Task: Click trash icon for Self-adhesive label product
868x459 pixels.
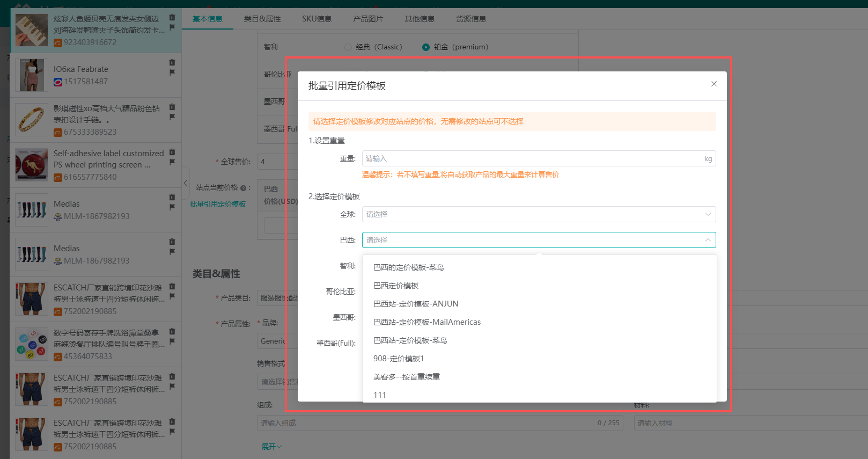Action: pyautogui.click(x=172, y=152)
